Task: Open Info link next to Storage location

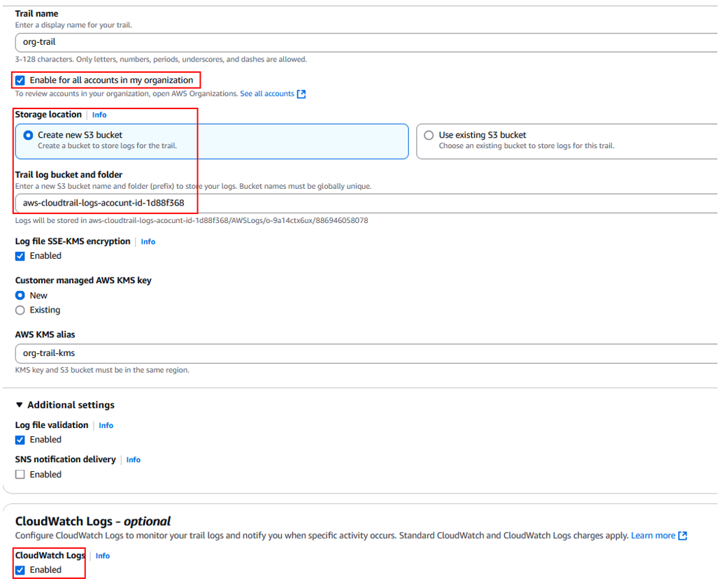Action: [99, 115]
